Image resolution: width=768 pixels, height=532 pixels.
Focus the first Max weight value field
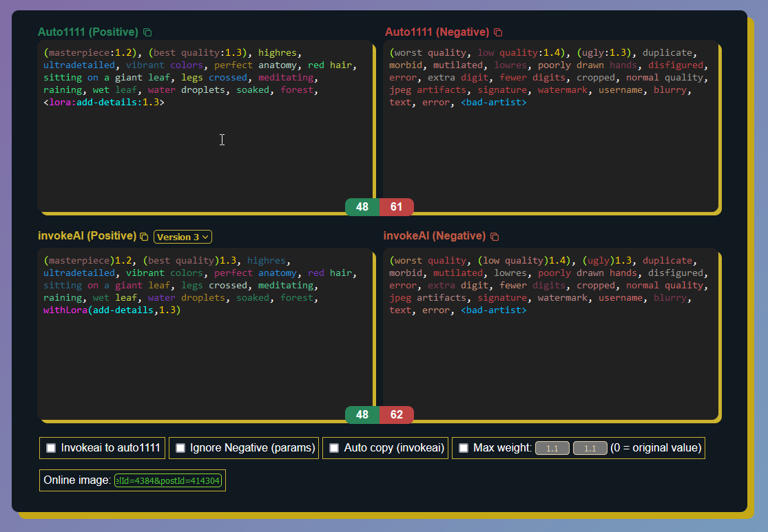pyautogui.click(x=552, y=448)
